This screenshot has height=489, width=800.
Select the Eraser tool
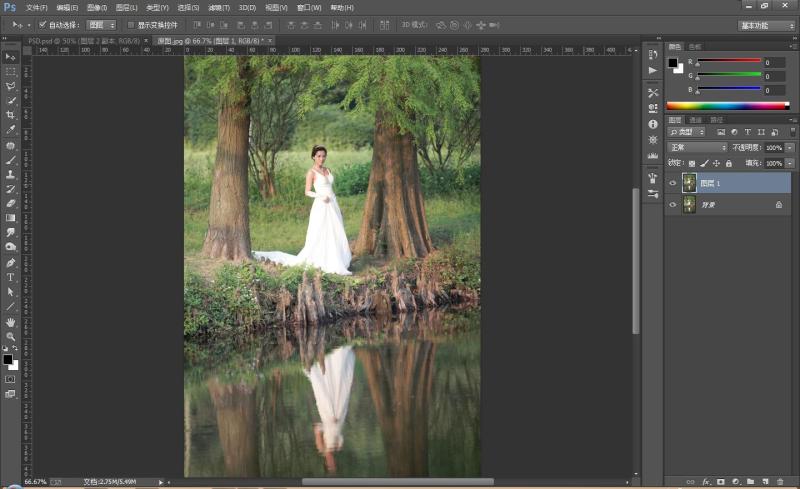[x=10, y=203]
